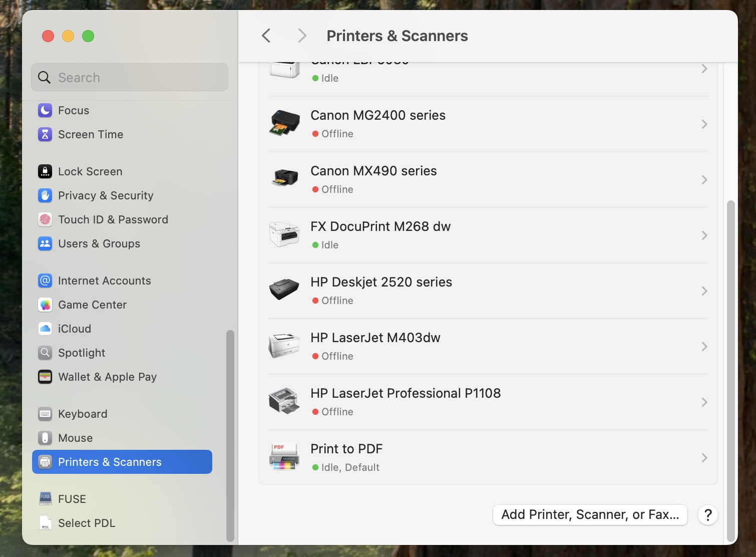Click the sidebar vertical scrollbar

click(230, 436)
